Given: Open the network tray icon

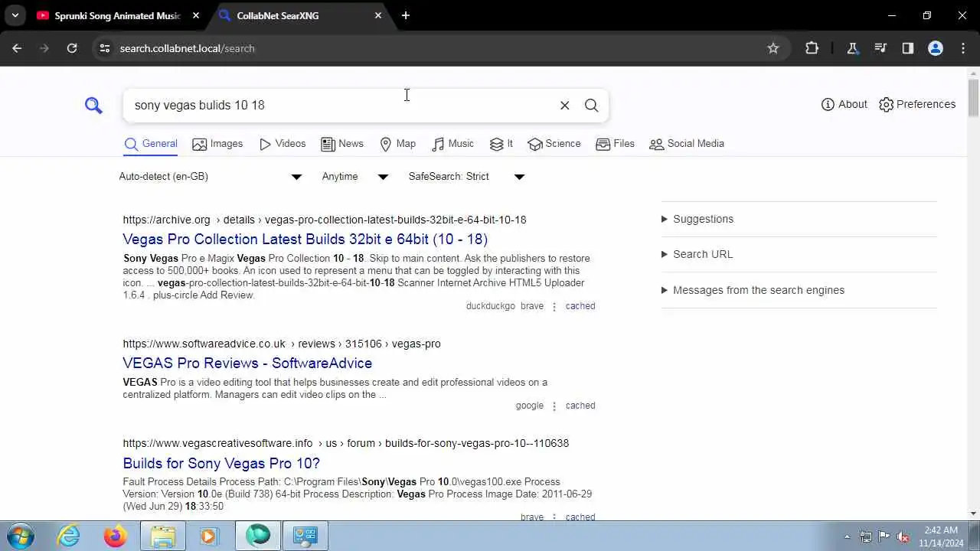Looking at the screenshot, I should [x=866, y=536].
